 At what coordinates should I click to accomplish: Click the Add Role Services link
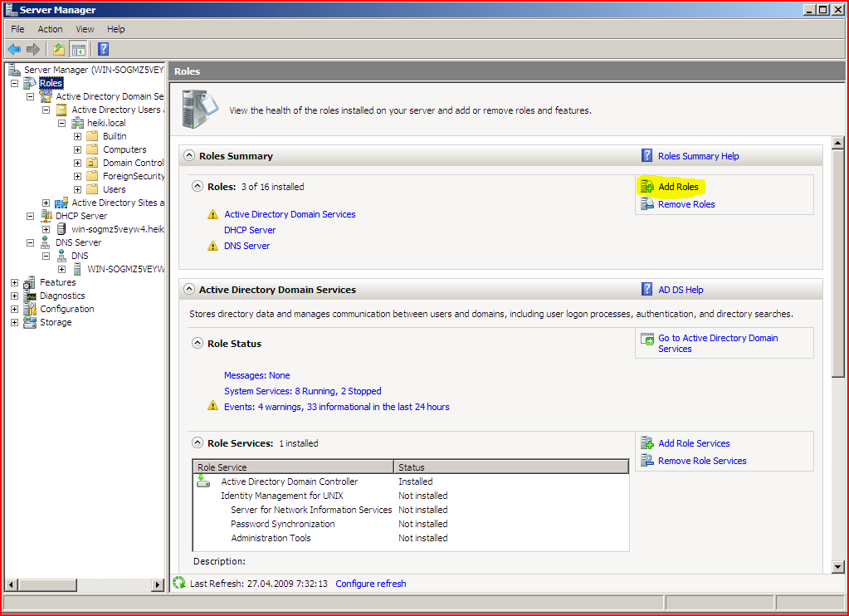pos(694,443)
